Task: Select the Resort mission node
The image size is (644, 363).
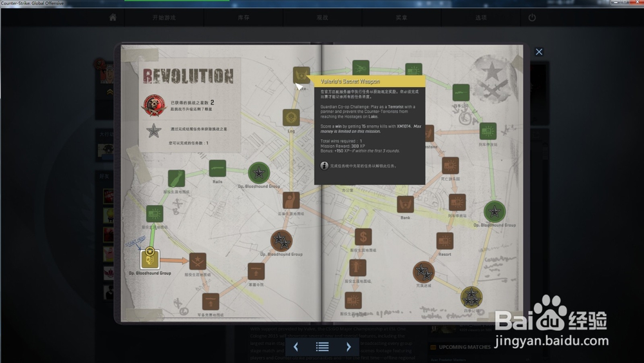Action: point(445,241)
